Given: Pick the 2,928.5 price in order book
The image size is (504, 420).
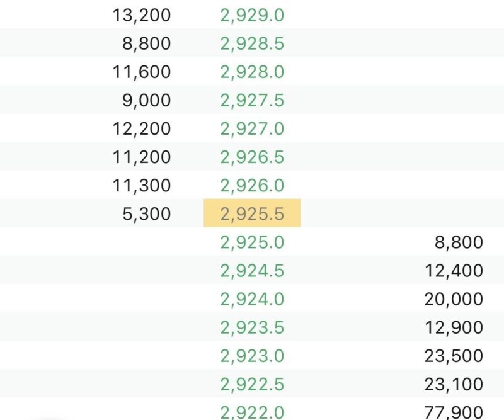Looking at the screenshot, I should point(252,43).
